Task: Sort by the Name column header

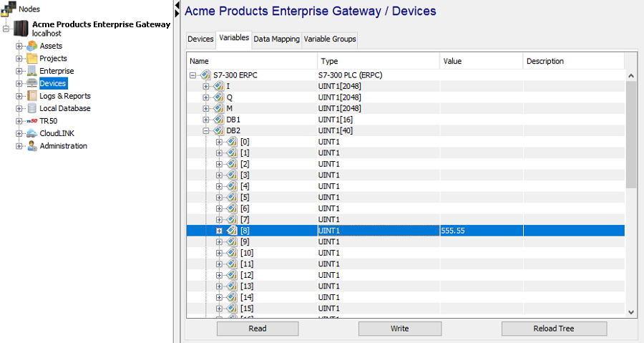Action: pyautogui.click(x=252, y=61)
